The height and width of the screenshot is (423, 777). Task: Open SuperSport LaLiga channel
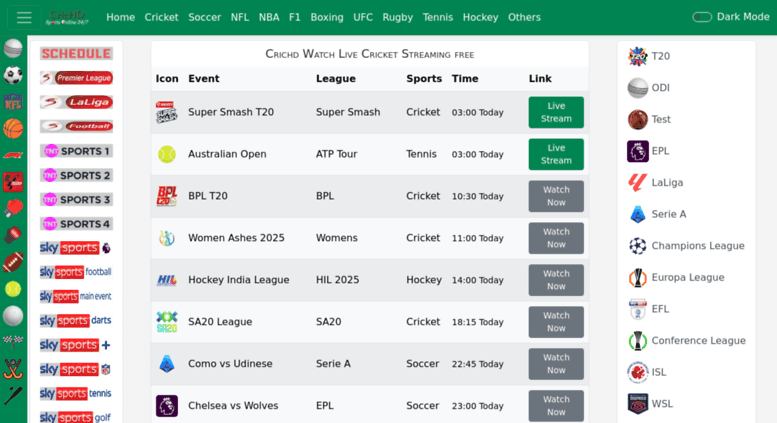(76, 102)
